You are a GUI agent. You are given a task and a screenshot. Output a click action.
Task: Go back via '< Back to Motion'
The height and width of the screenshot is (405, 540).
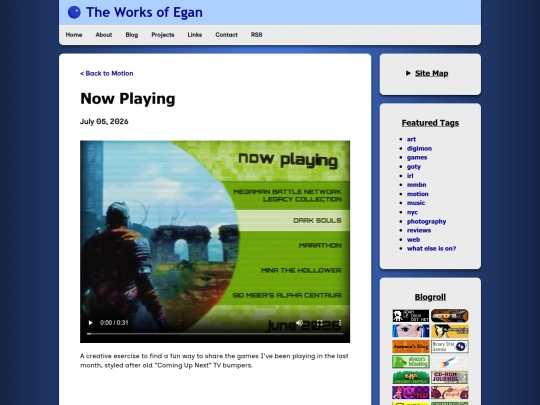coord(106,73)
